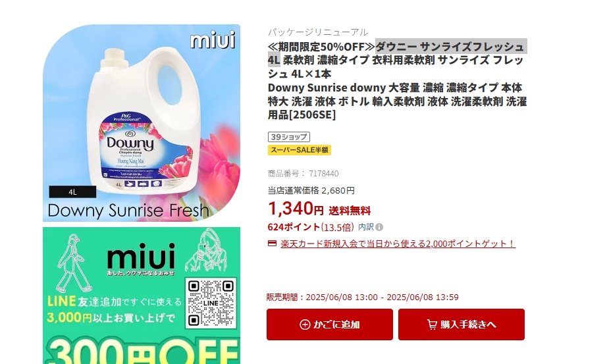
Task: Click the plus icon in かごに追加 button
Action: pyautogui.click(x=305, y=325)
